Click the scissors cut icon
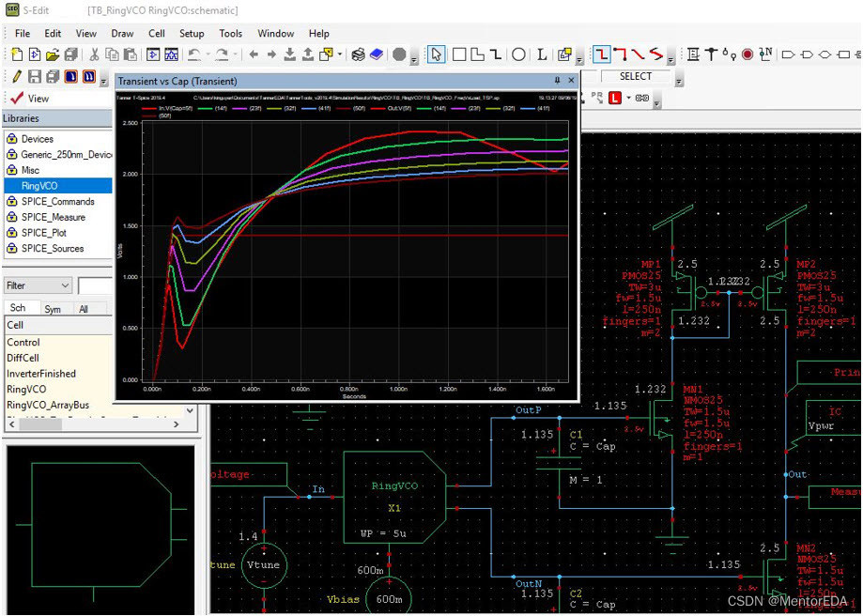863x616 pixels. coord(94,54)
